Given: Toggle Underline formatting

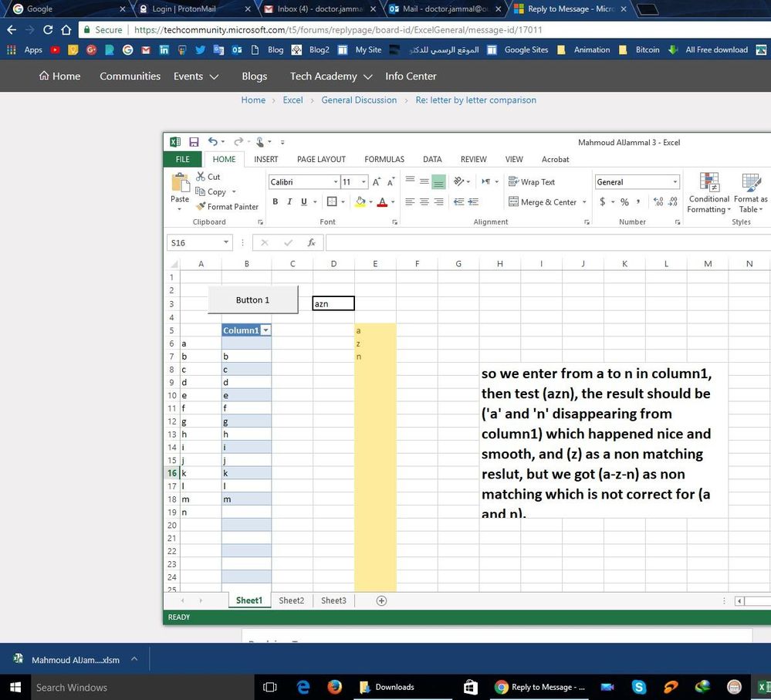Looking at the screenshot, I should pyautogui.click(x=304, y=201).
